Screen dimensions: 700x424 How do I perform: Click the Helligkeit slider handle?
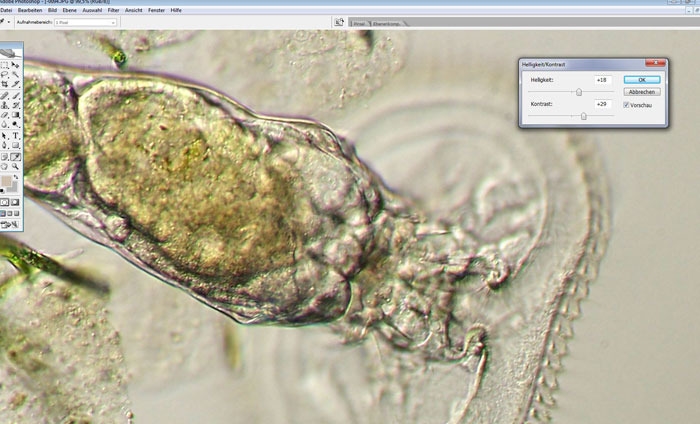point(579,91)
